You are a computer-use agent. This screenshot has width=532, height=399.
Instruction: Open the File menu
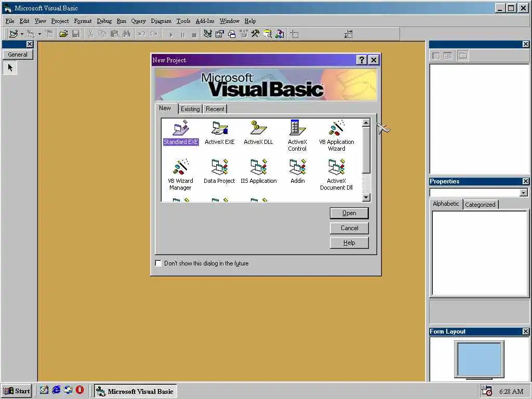10,21
